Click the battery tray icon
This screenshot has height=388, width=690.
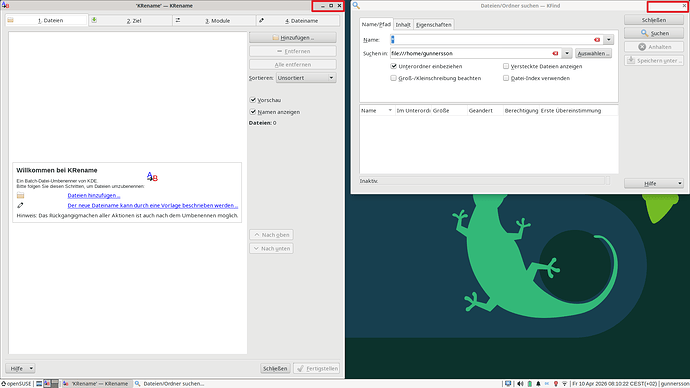point(530,384)
